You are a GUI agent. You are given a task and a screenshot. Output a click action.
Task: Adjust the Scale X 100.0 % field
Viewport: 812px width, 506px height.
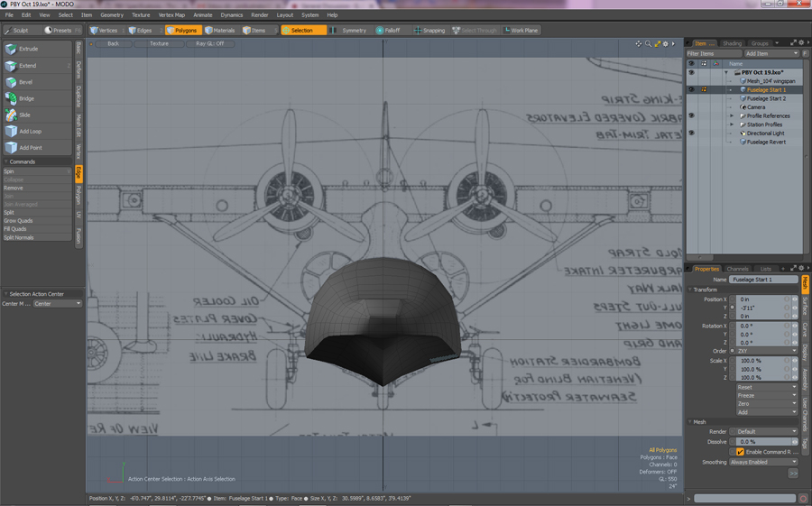coord(763,361)
